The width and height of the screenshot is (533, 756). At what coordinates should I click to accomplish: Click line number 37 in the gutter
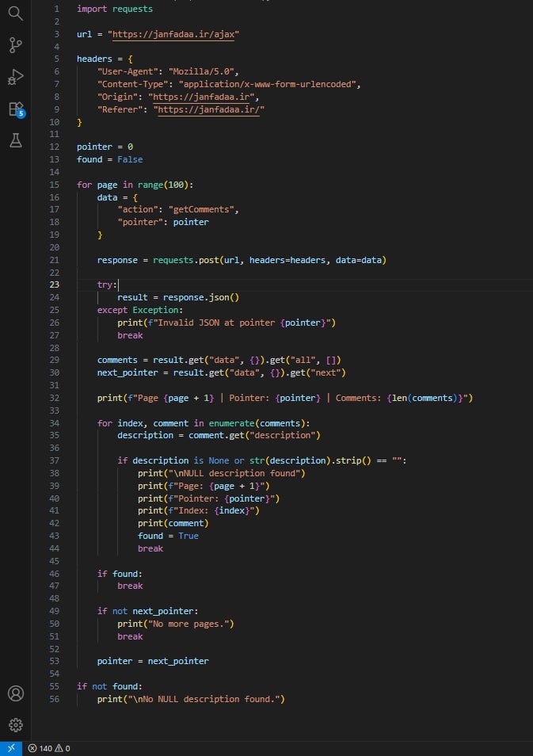[55, 460]
